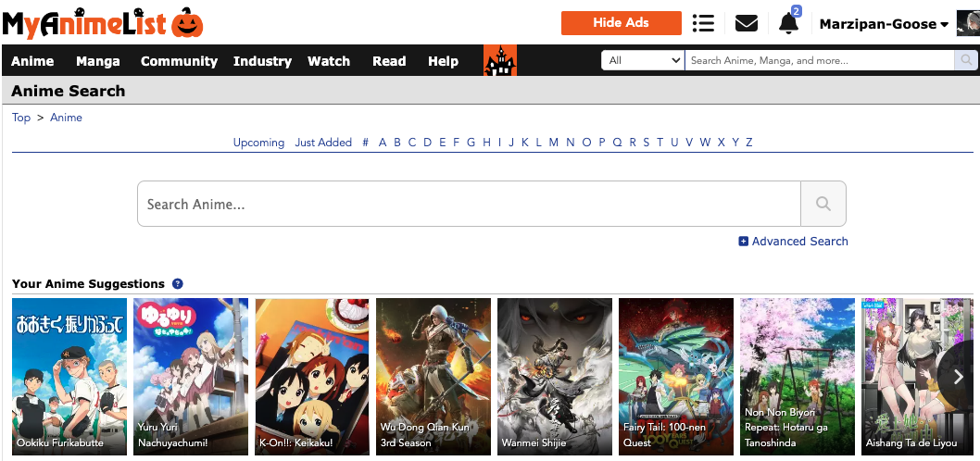The width and height of the screenshot is (980, 461).
Task: Open the Yuru Yuri Nachuyachumi! suggestion
Action: tap(191, 376)
